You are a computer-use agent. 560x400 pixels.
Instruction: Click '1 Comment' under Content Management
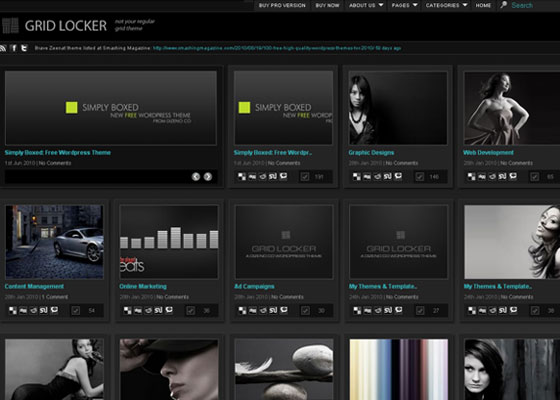[55, 297]
